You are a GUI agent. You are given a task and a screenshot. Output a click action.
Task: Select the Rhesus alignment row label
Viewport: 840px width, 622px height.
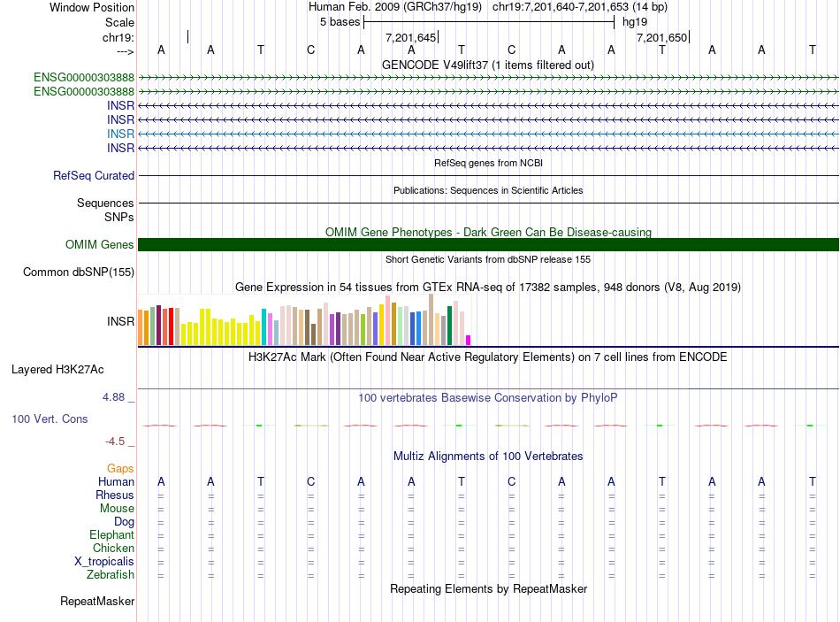(x=115, y=495)
